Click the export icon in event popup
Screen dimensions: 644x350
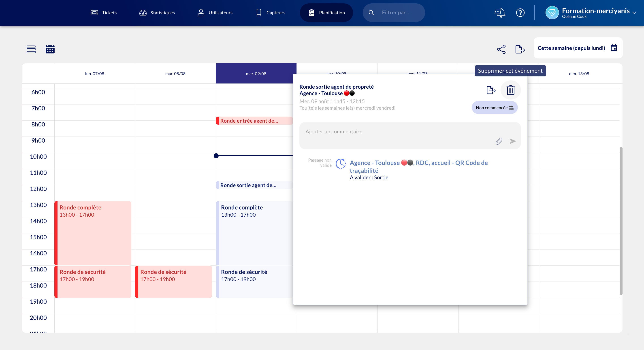[x=491, y=90]
